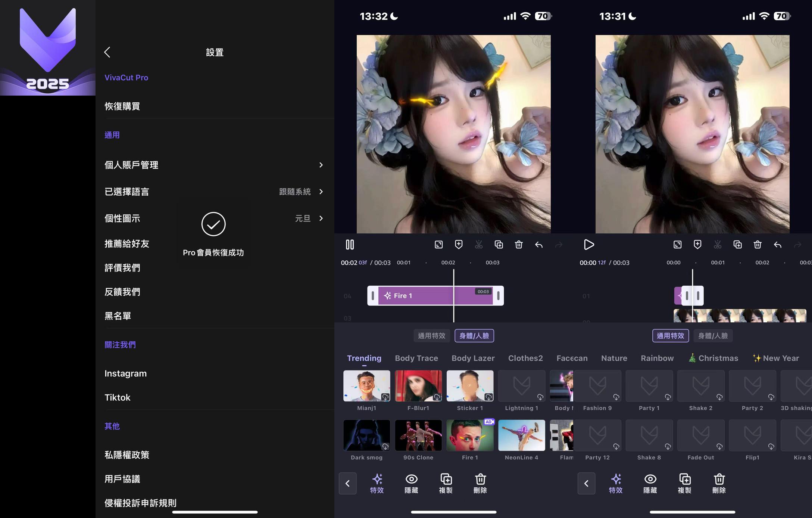Open 已選擇語言 language chevron
The width and height of the screenshot is (812, 518).
point(321,192)
